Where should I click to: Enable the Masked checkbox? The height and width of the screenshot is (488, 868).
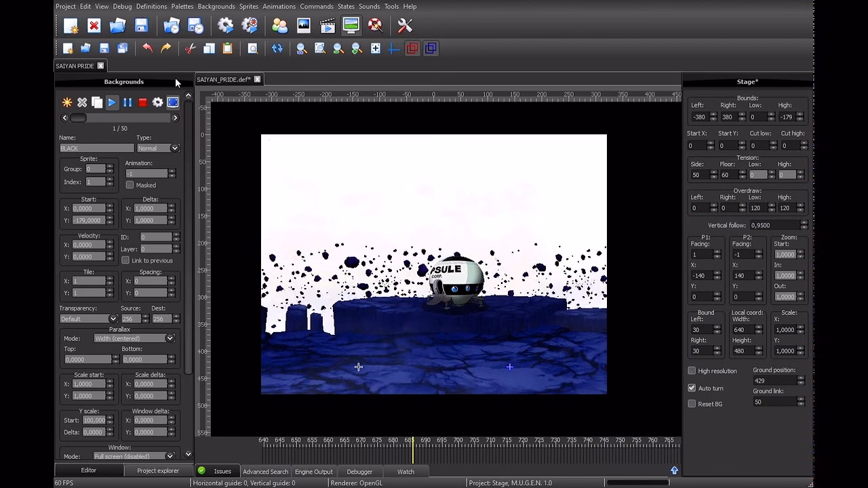[x=130, y=185]
